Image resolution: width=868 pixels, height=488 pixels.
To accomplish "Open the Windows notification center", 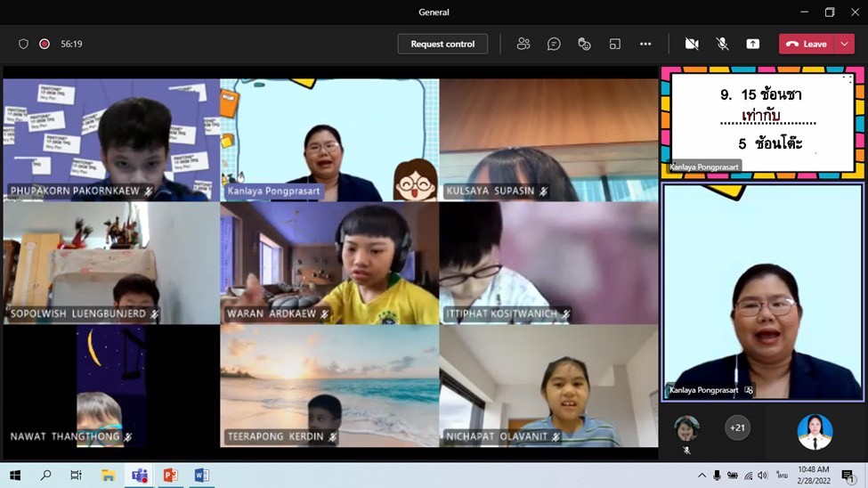I will (x=848, y=476).
